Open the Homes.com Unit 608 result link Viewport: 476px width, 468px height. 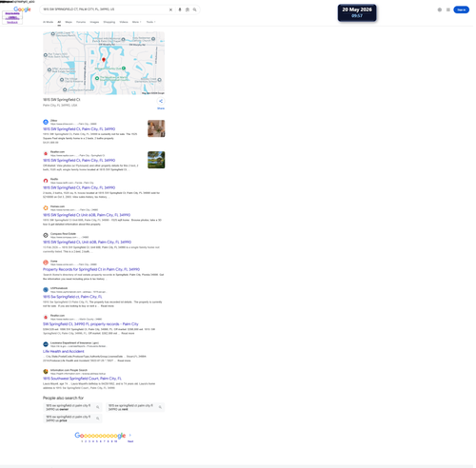87,215
